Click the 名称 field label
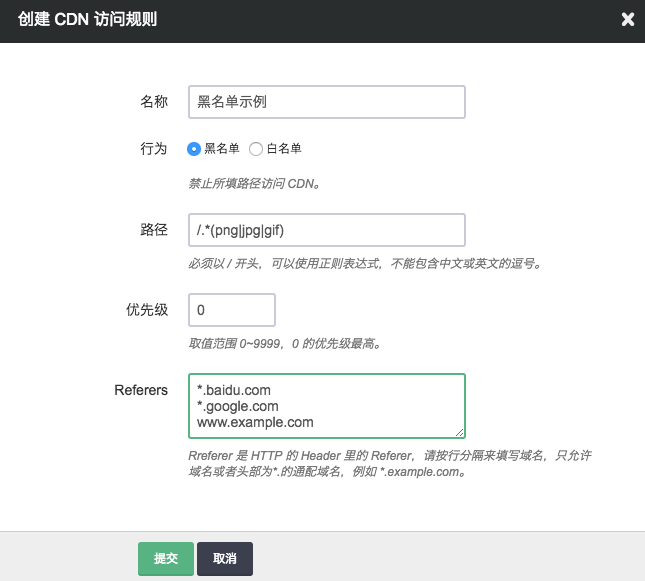Screen dimensions: 645x581 coord(153,102)
